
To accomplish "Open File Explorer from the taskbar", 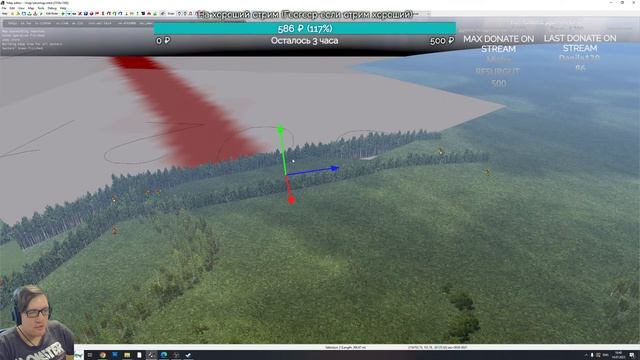I will pyautogui.click(x=127, y=355).
